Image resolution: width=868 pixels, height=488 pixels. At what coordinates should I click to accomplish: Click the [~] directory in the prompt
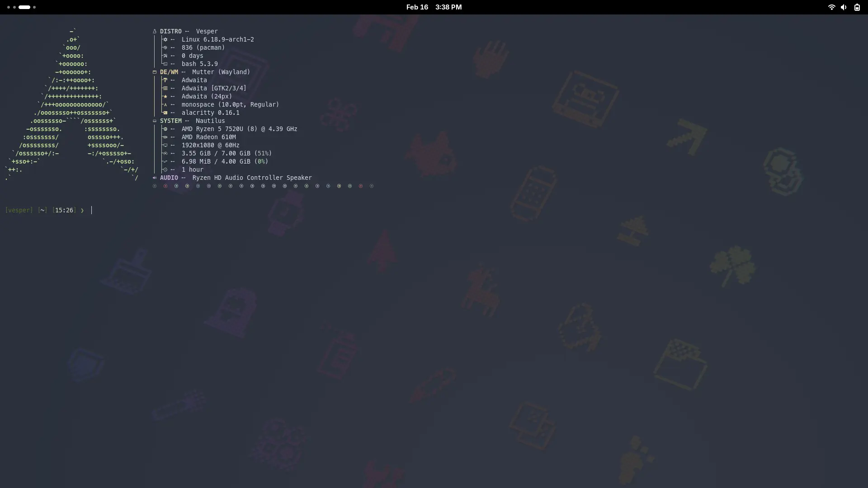[42, 211]
